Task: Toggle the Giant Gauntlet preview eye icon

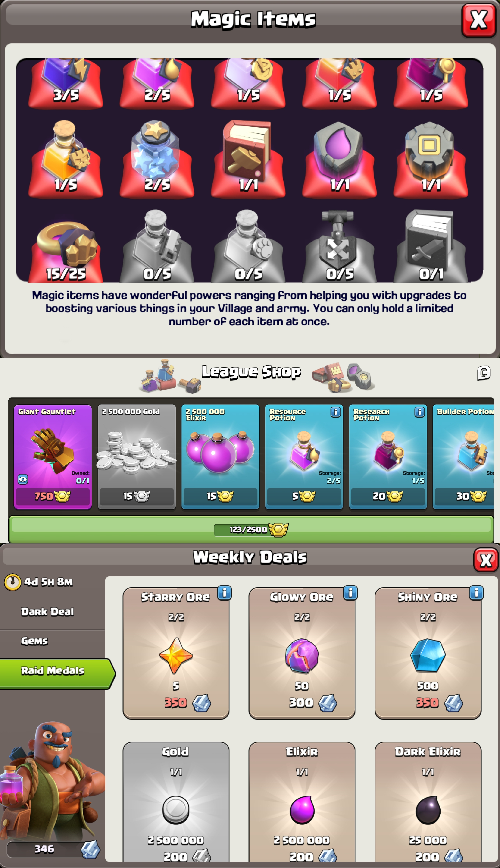Action: click(x=23, y=479)
